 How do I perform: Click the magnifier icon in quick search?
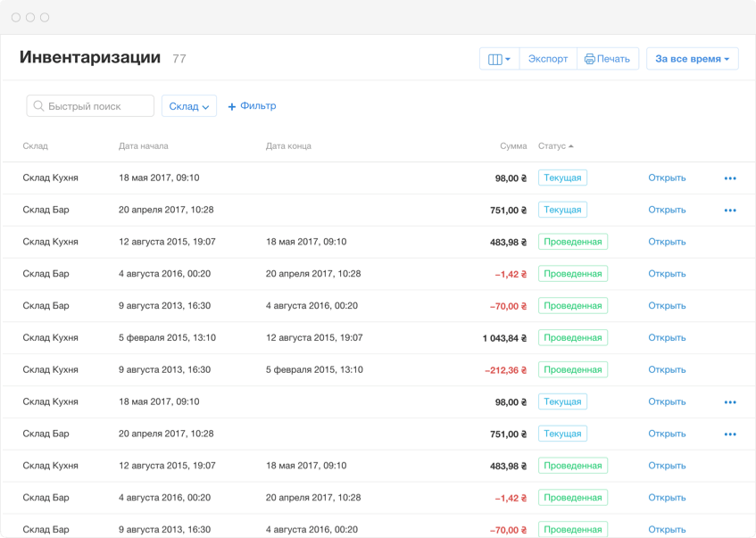38,106
